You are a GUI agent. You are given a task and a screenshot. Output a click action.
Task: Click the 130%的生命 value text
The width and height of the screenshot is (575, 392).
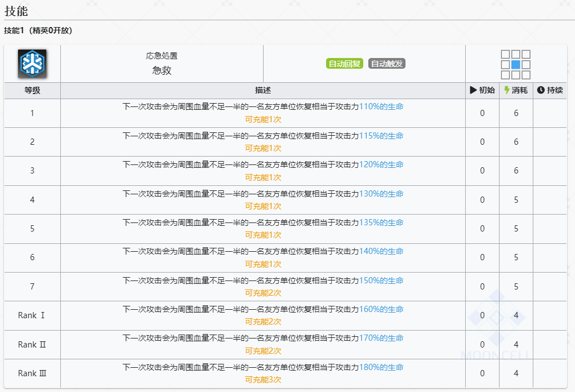(381, 194)
